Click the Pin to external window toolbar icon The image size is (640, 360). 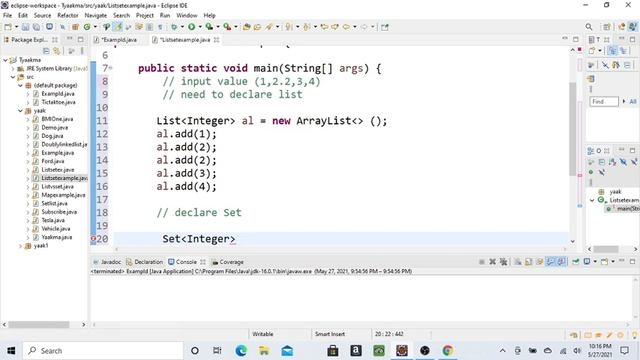(x=385, y=27)
